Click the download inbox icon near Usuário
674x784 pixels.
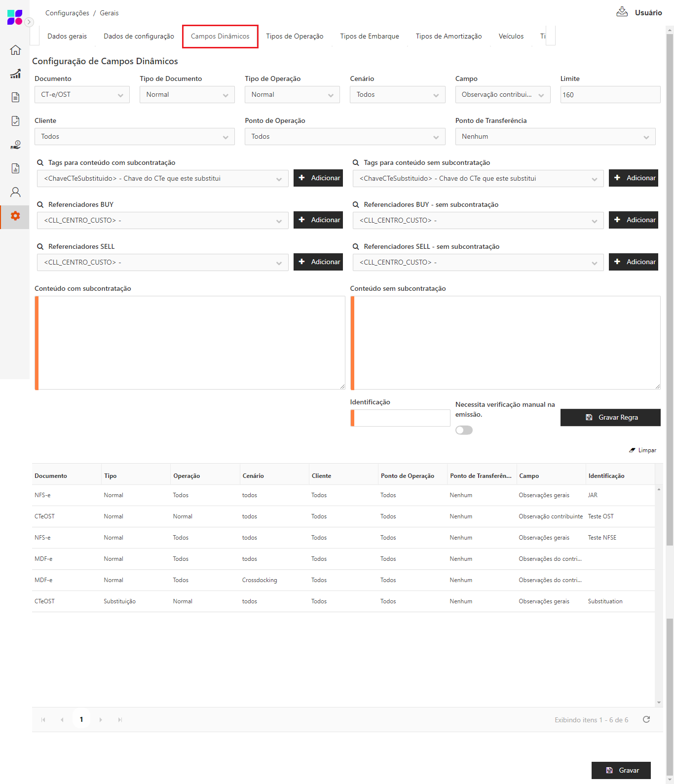coord(622,12)
